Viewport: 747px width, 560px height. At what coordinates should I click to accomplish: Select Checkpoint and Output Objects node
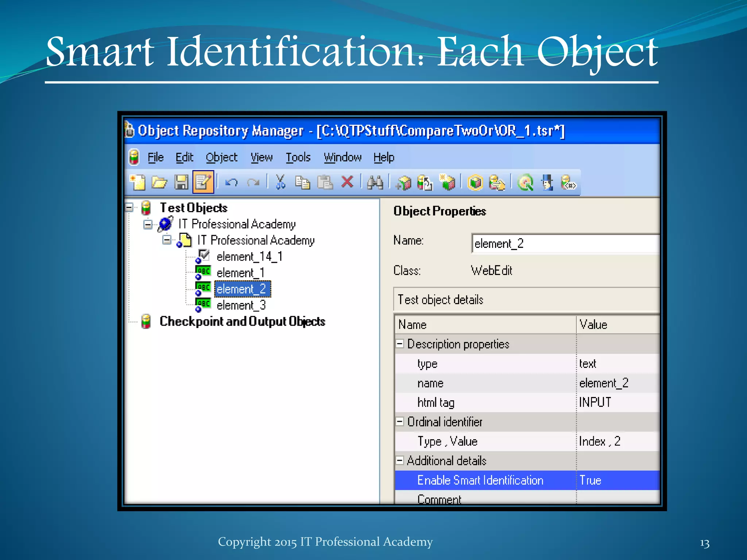(x=242, y=321)
